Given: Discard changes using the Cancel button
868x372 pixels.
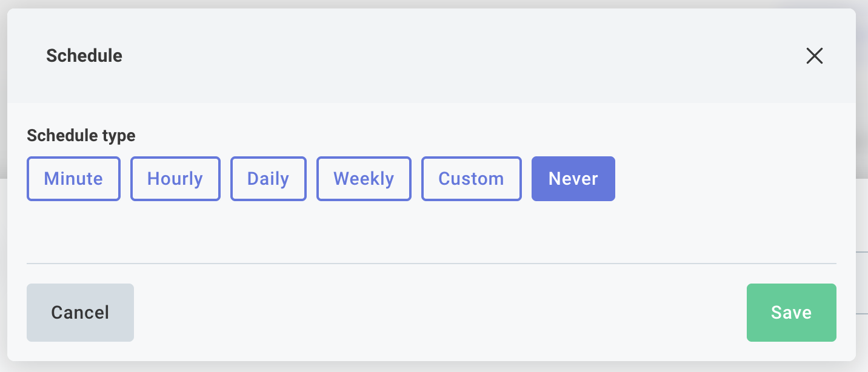Looking at the screenshot, I should (x=80, y=313).
